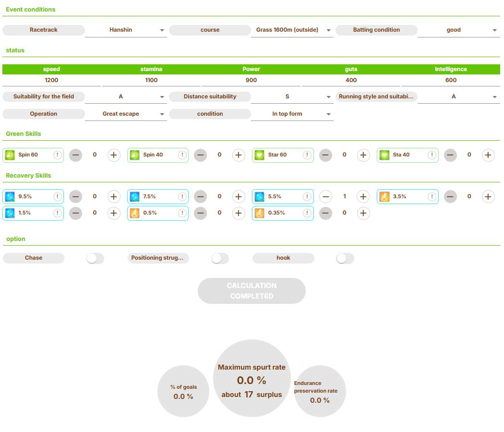
Task: Decrease 1.5% recovery skill count
Action: (x=75, y=213)
